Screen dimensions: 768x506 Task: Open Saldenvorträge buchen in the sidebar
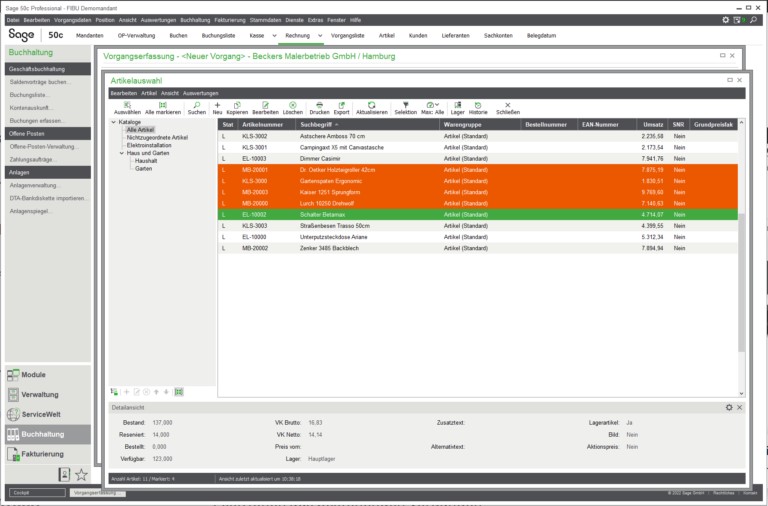point(40,81)
